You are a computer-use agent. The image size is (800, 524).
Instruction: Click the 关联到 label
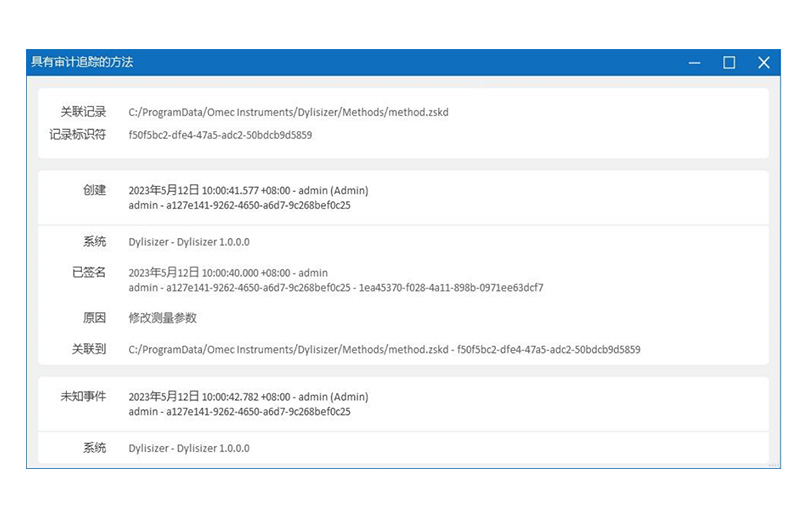[x=89, y=349]
